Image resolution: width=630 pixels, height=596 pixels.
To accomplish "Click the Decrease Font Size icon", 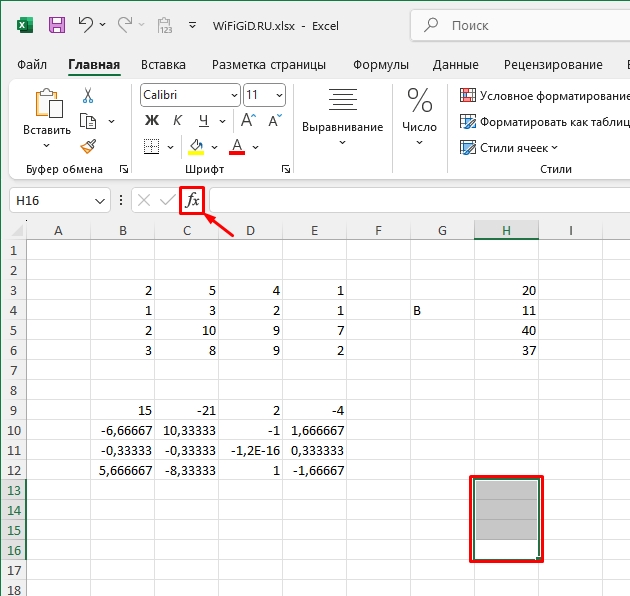I will pyautogui.click(x=275, y=120).
